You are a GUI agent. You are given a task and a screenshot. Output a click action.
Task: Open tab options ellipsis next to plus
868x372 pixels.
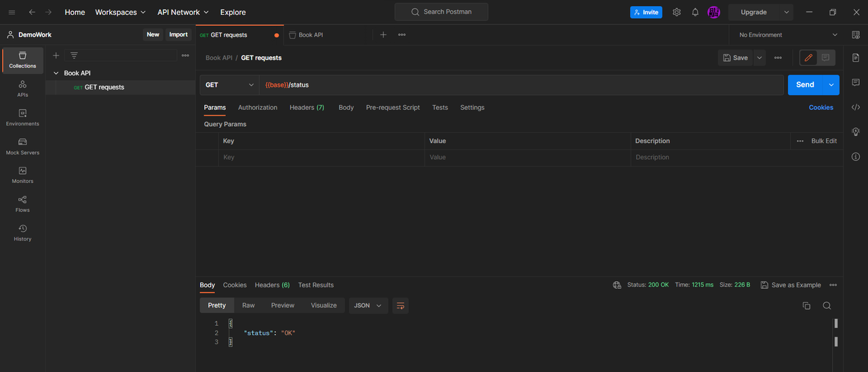point(402,35)
